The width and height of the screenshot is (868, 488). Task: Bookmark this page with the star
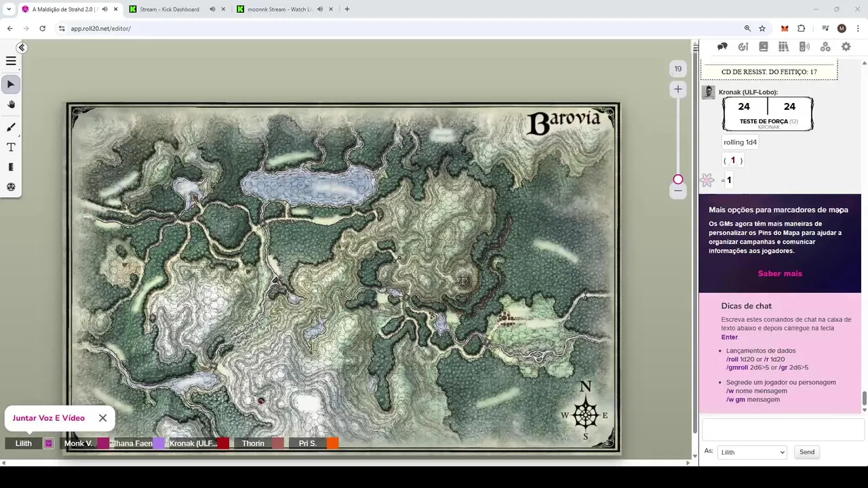click(762, 28)
